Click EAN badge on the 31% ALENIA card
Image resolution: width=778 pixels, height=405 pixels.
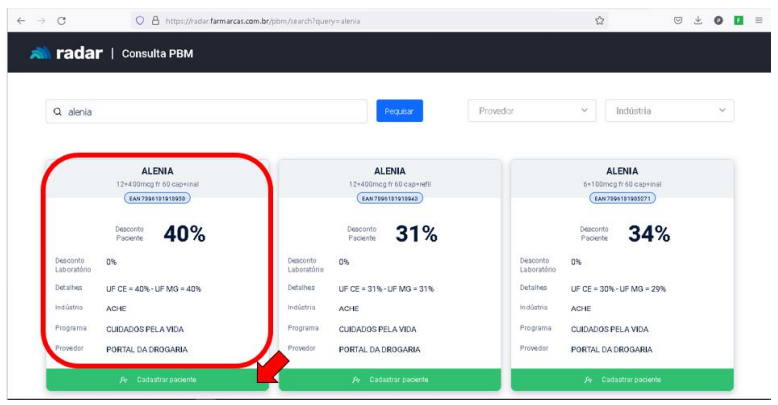[390, 199]
